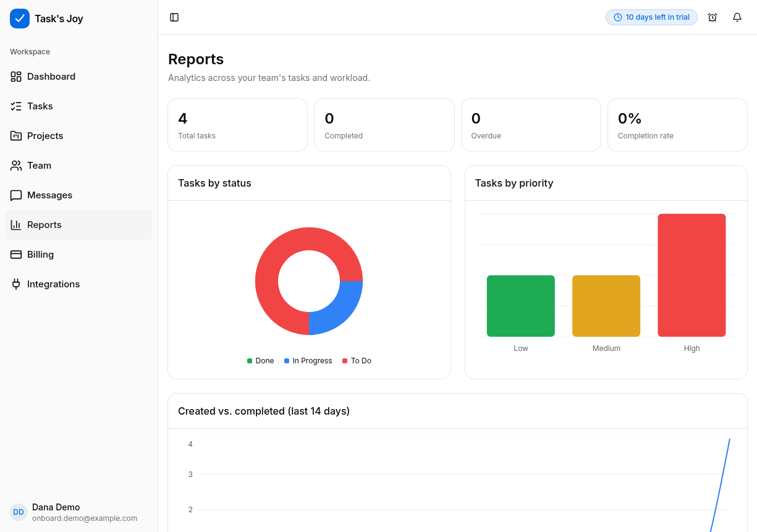Open the alarm clock reminders icon
757x532 pixels.
(713, 17)
